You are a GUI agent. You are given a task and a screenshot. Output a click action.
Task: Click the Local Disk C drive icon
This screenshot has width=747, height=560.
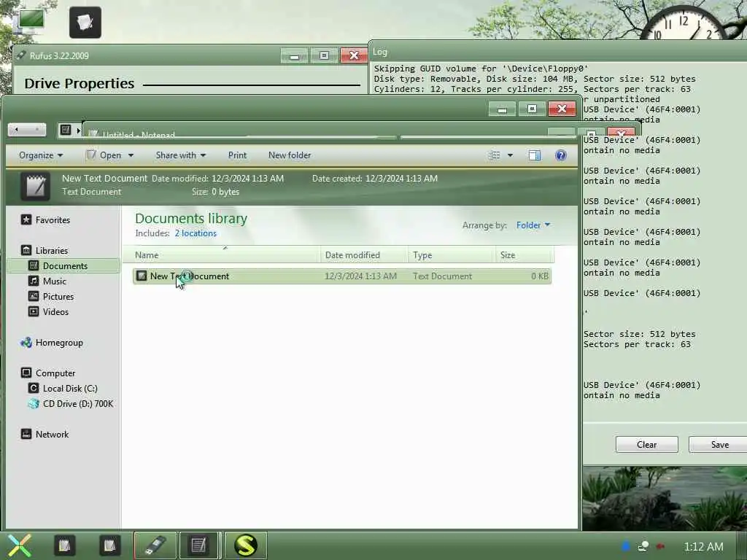click(34, 388)
